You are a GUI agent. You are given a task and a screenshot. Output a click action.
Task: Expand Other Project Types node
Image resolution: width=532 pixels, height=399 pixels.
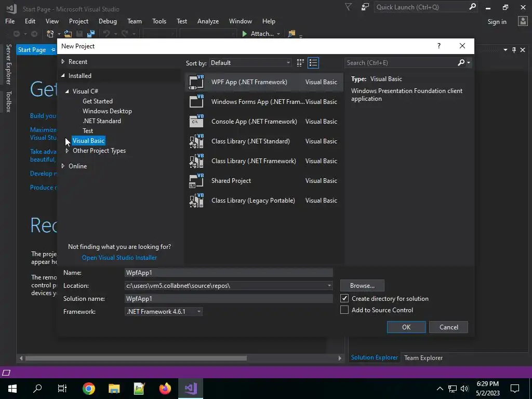coord(67,151)
